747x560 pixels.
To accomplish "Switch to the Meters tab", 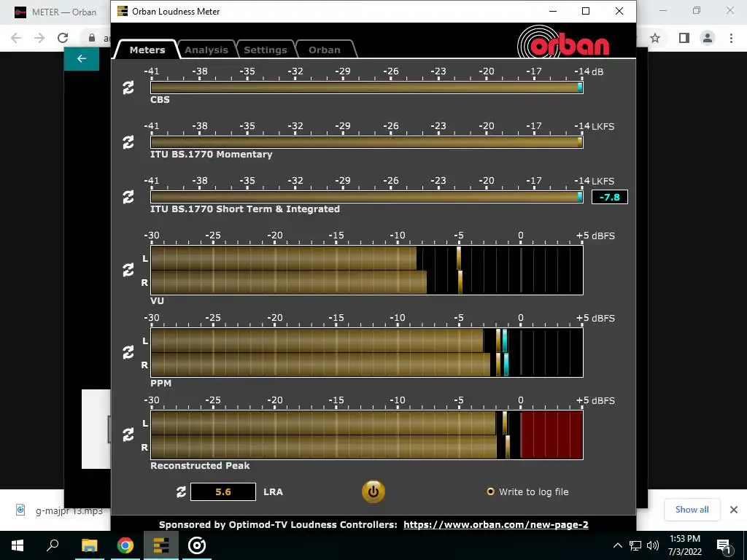I will coord(147,50).
